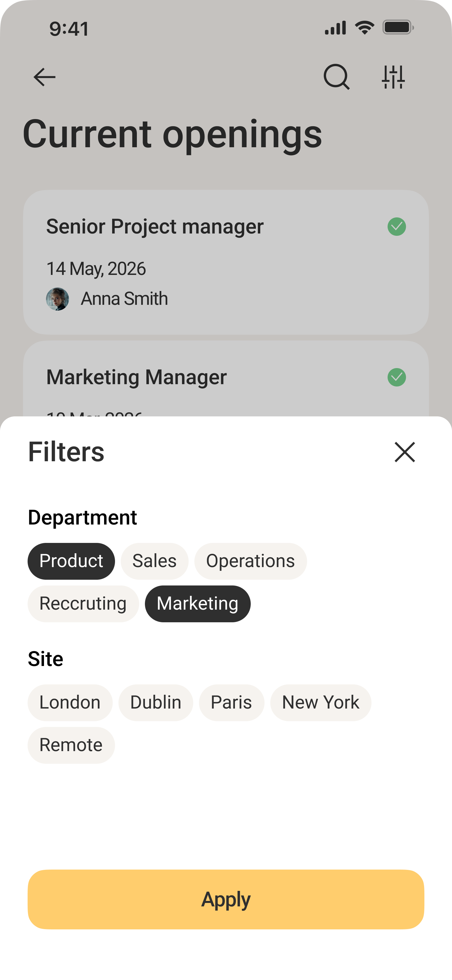The height and width of the screenshot is (980, 452).
Task: Tap Anna Smith's avatar photo
Action: pyautogui.click(x=58, y=299)
